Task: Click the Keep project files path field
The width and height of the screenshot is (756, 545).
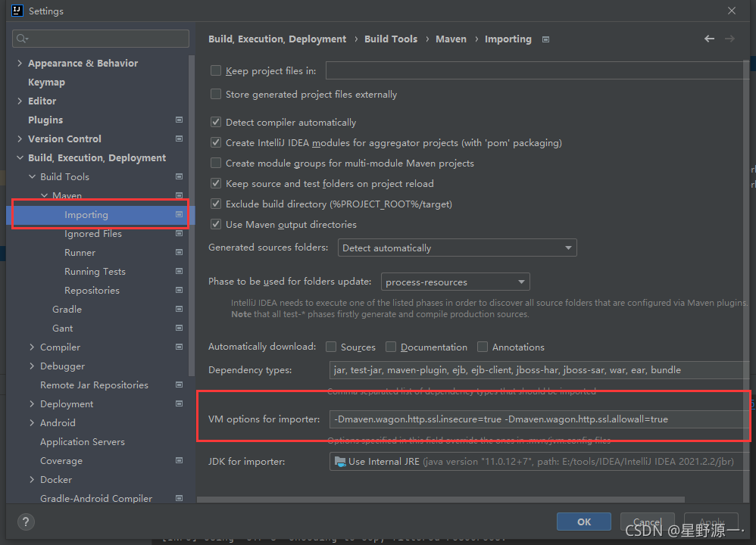Action: click(537, 70)
